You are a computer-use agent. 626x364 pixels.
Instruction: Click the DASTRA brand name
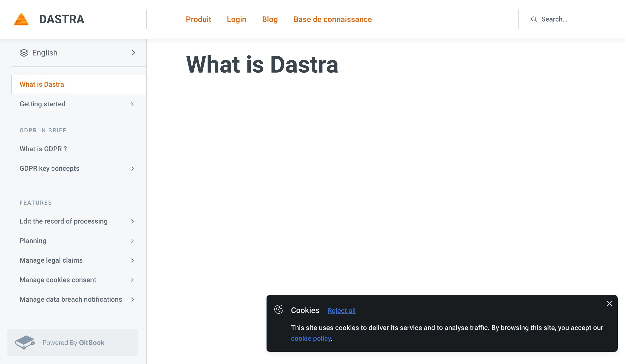[x=62, y=19]
